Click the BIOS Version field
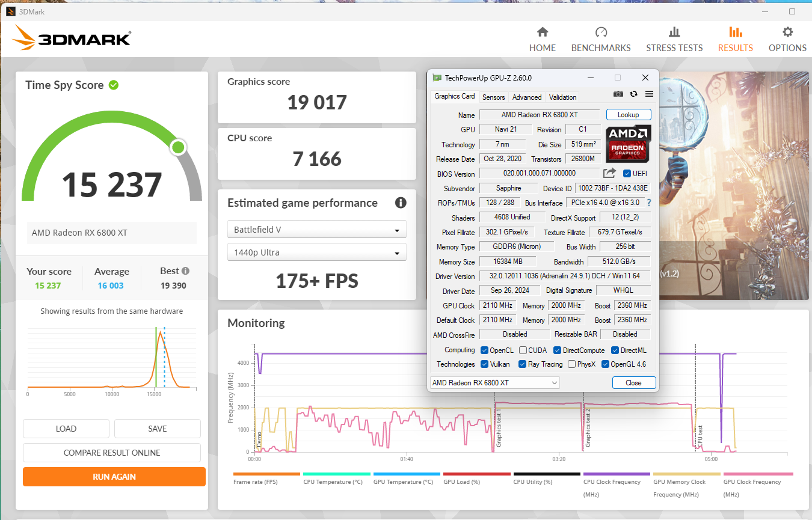 point(540,174)
